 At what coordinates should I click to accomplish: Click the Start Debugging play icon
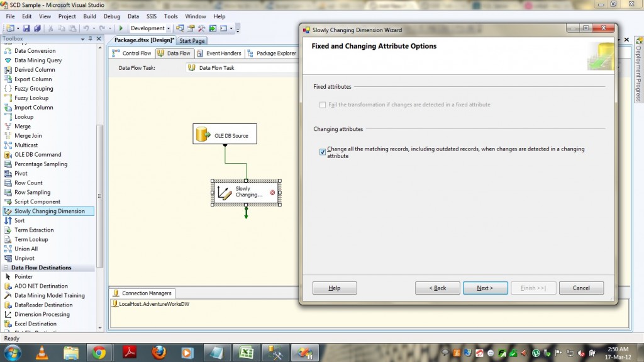pos(120,28)
